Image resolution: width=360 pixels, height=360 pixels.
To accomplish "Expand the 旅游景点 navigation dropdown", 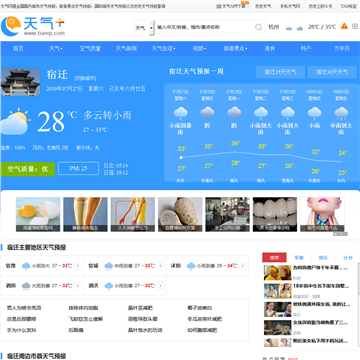I will [x=235, y=49].
